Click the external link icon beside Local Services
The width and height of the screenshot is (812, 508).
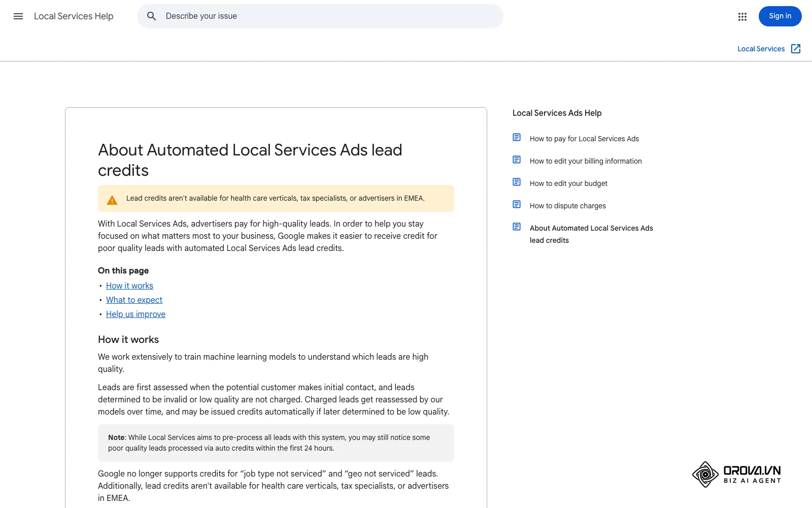[796, 49]
